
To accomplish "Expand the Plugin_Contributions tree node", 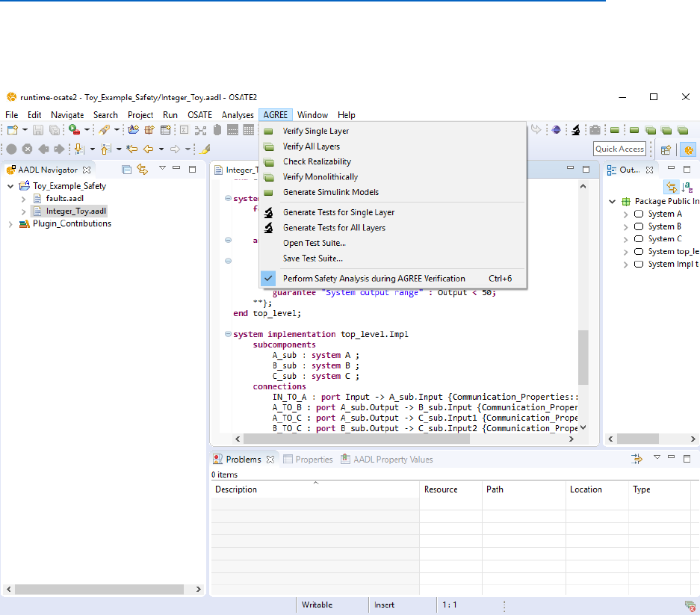I will coord(10,223).
